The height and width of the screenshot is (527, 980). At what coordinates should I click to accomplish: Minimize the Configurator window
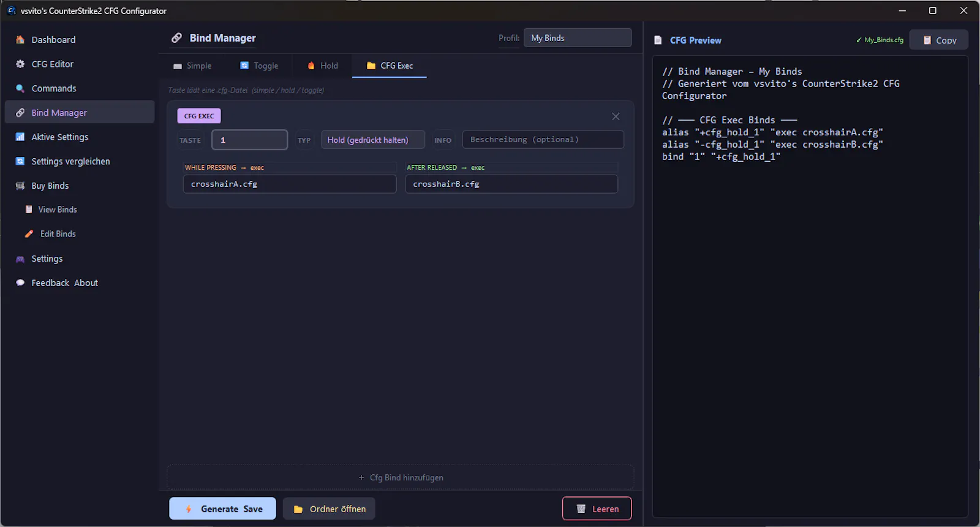[x=902, y=10]
